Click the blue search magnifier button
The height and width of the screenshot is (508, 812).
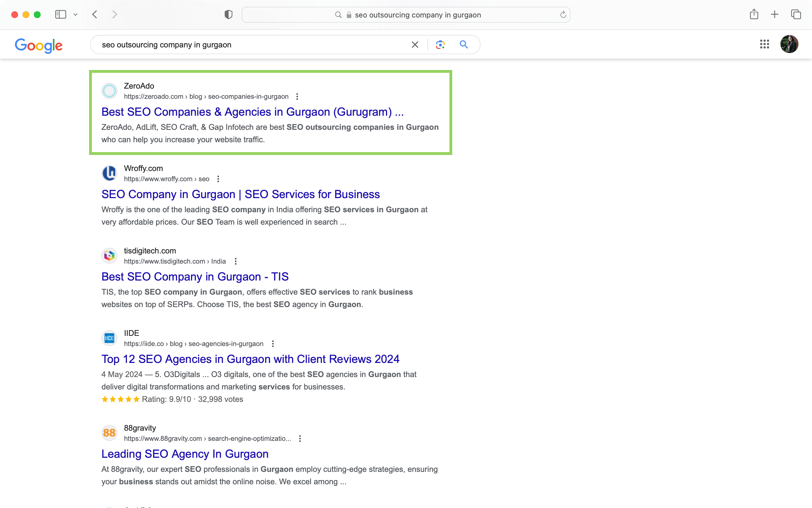pyautogui.click(x=464, y=44)
